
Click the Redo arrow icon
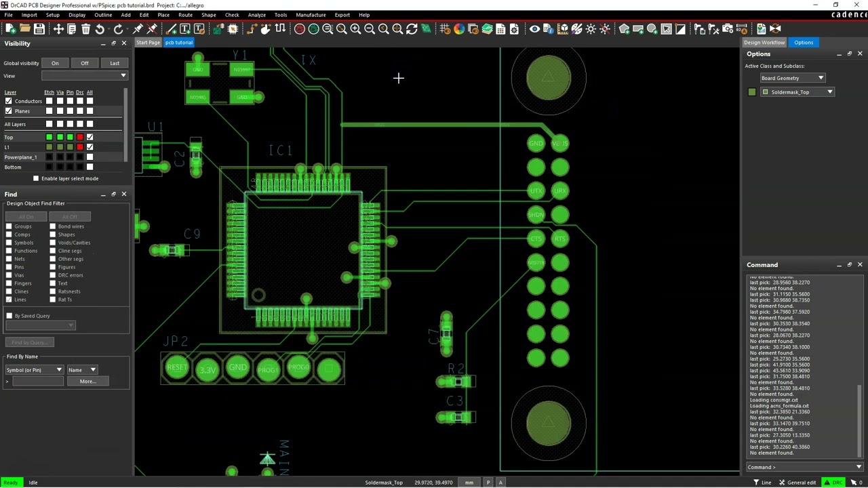point(118,29)
